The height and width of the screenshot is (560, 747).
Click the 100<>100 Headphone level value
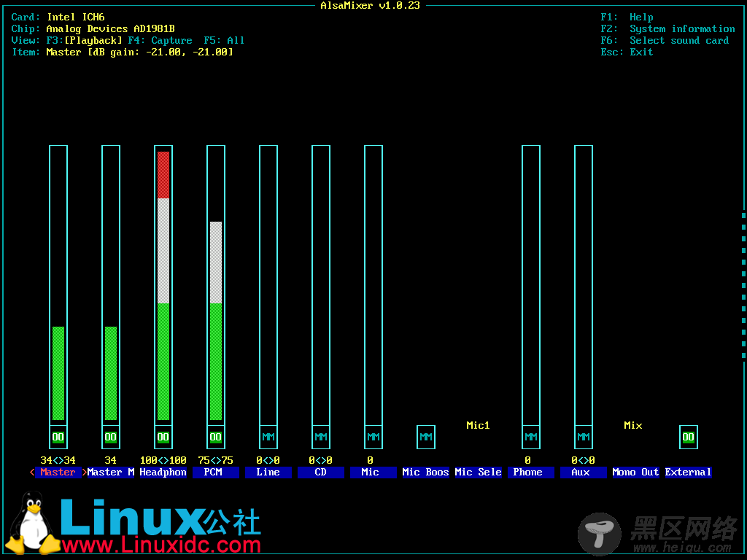pos(163,461)
